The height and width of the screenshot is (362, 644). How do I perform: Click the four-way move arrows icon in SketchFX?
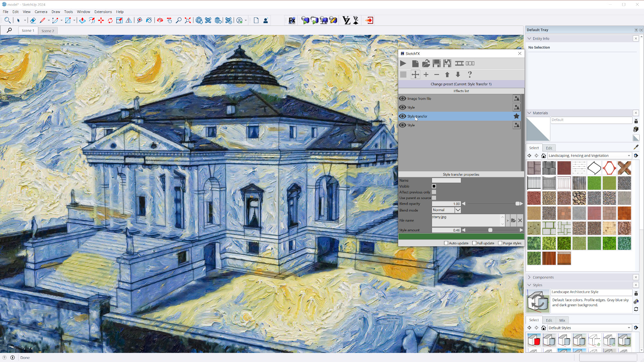tap(415, 75)
